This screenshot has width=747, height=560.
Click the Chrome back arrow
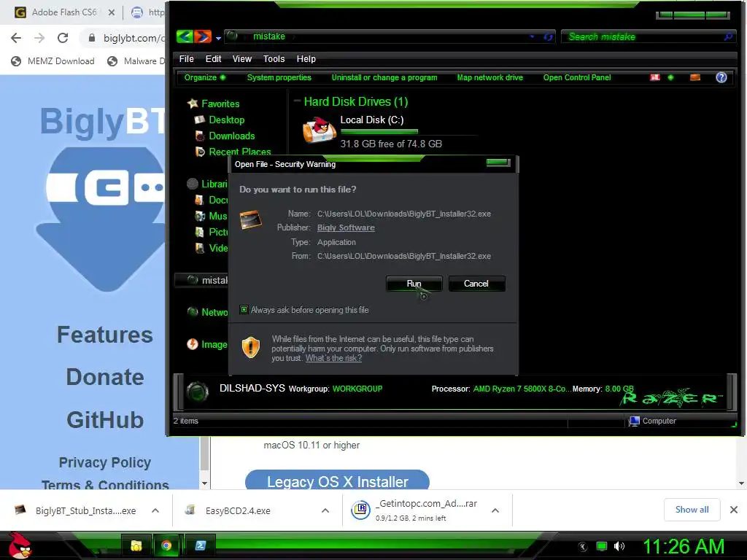tap(16, 38)
